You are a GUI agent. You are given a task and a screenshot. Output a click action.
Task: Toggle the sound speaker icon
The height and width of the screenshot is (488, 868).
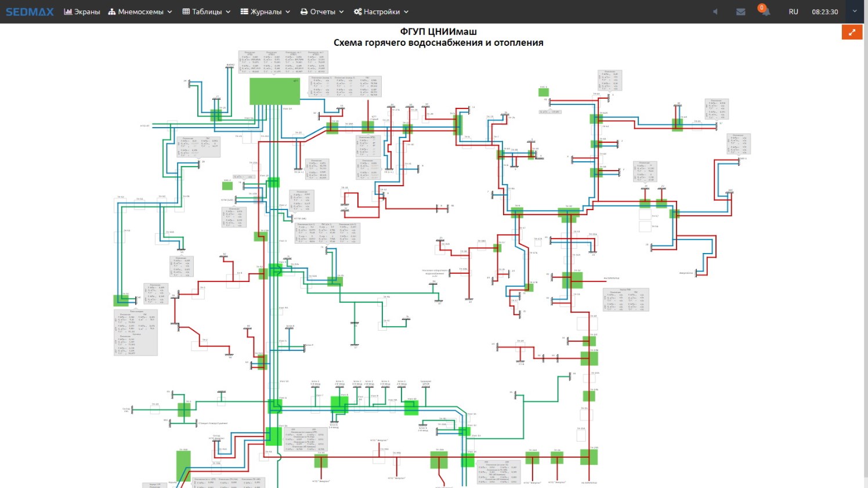pos(715,12)
